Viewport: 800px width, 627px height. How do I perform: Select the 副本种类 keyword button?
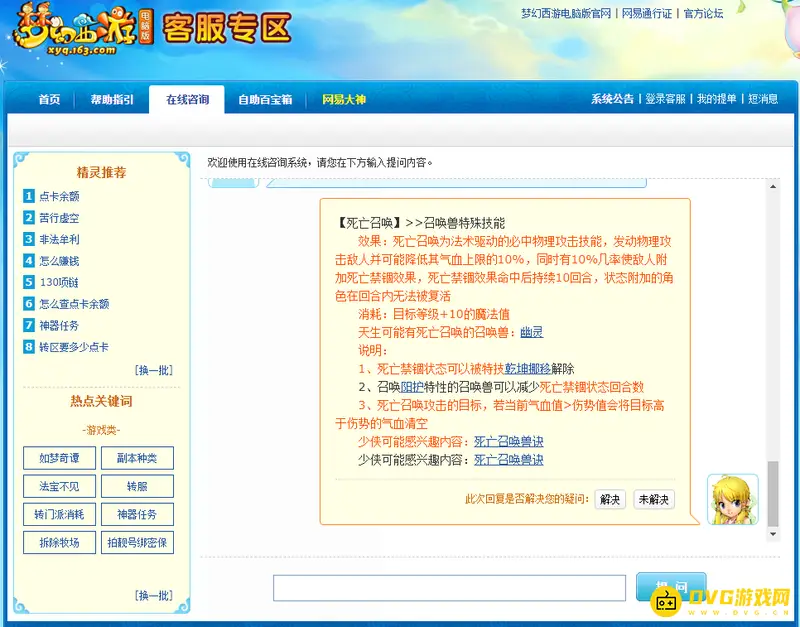(137, 458)
